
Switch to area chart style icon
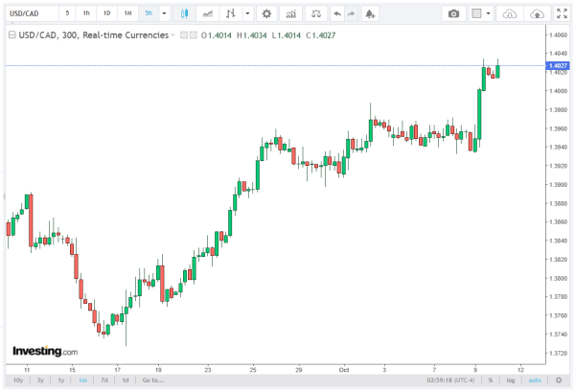click(207, 14)
